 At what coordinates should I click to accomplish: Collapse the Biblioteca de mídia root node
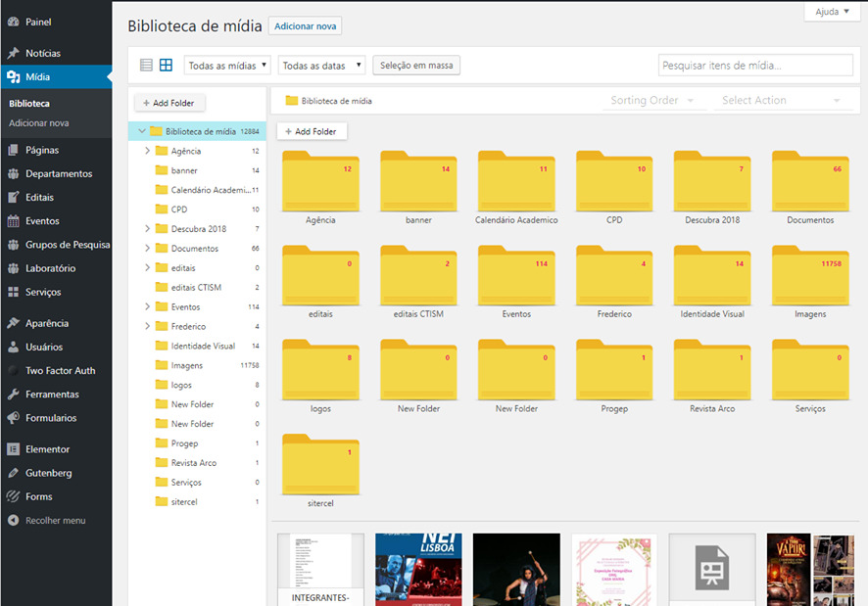(x=141, y=131)
